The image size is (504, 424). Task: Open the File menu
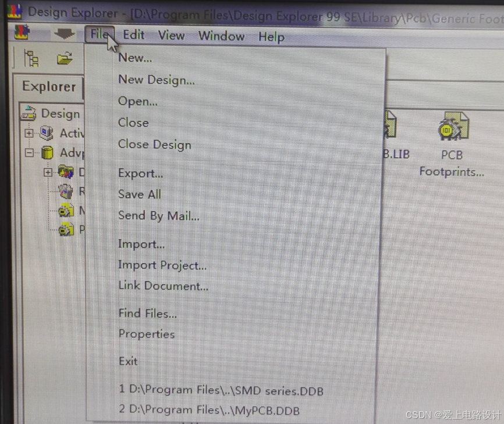(100, 34)
